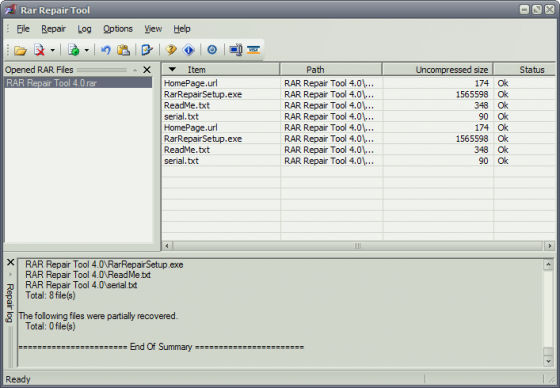560x388 pixels.
Task: Click the blue undo arrow icon
Action: point(105,50)
